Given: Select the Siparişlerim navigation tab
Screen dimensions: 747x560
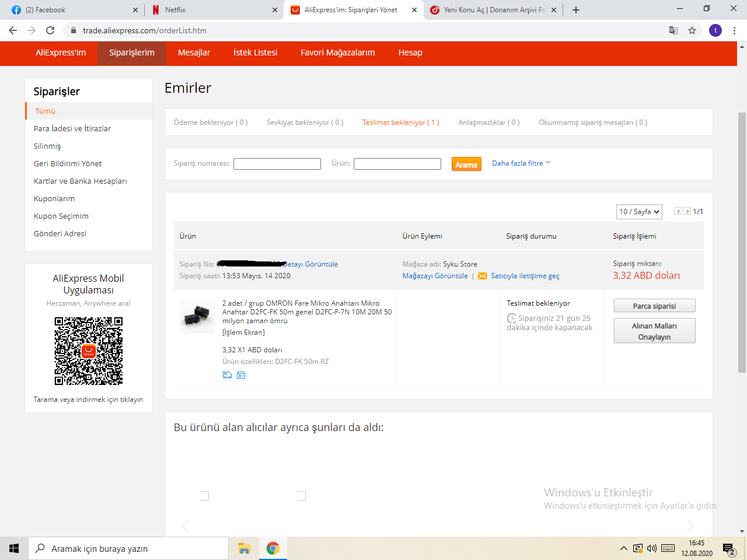Looking at the screenshot, I should point(132,52).
